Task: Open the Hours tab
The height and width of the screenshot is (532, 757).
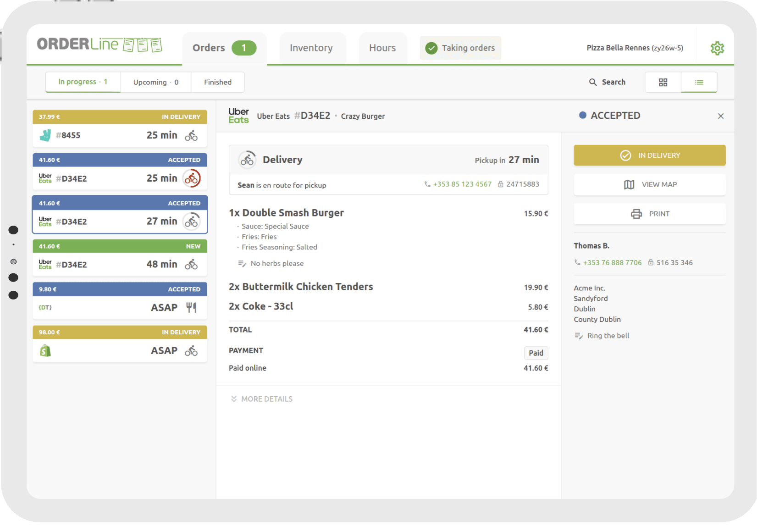Action: click(x=382, y=48)
